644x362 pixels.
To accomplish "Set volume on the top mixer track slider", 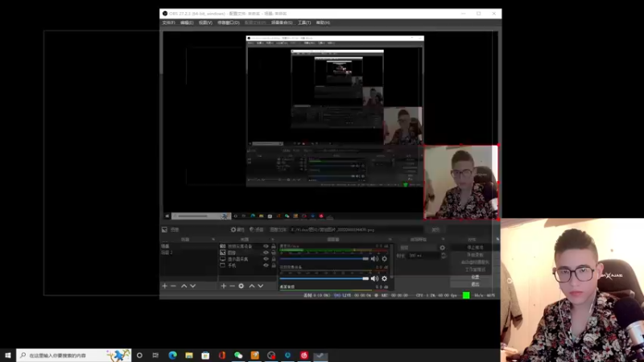I will click(324, 259).
